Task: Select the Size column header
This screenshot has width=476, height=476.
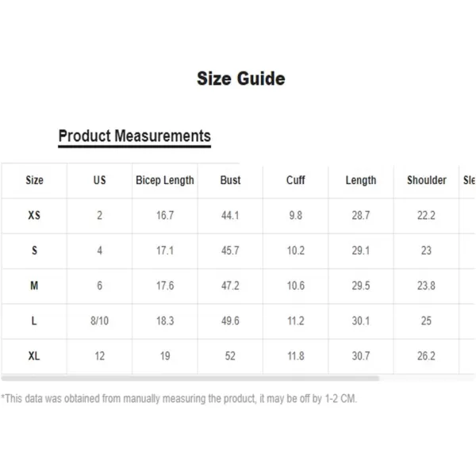Action: 34,180
